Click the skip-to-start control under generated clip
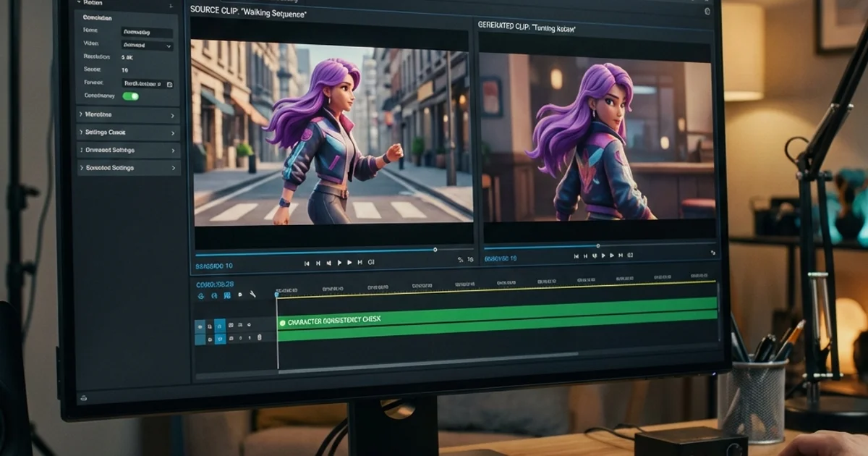868x456 pixels. [x=575, y=255]
